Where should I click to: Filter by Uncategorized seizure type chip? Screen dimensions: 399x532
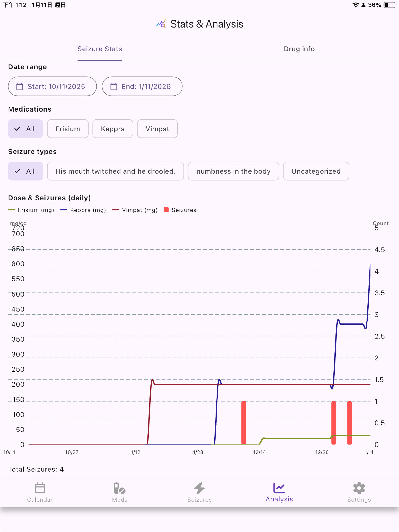pyautogui.click(x=316, y=171)
